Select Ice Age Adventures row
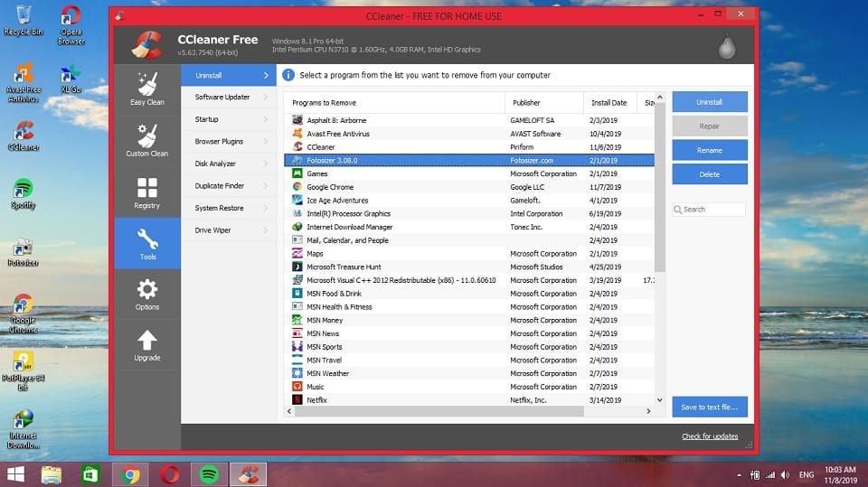868x487 pixels. 469,200
